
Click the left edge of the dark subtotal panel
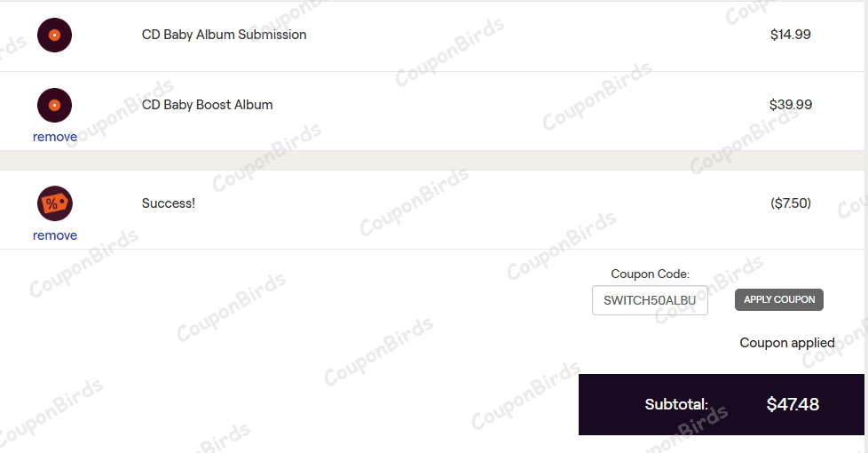point(586,405)
